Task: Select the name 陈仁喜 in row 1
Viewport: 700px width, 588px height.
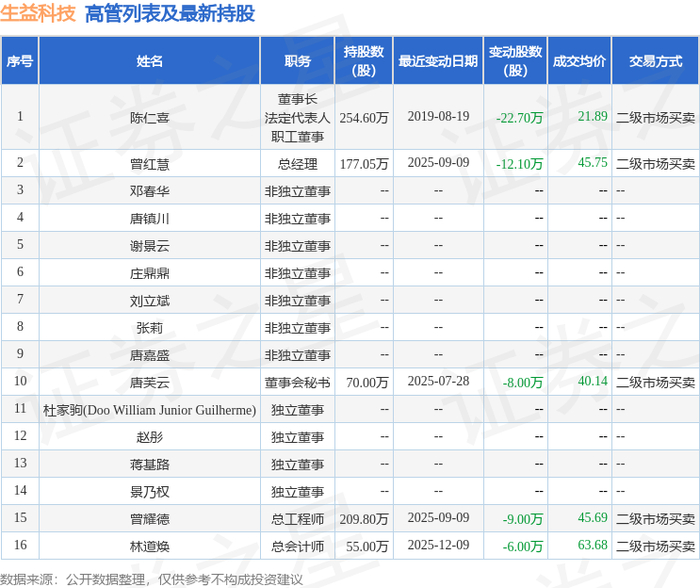Action: 150,118
